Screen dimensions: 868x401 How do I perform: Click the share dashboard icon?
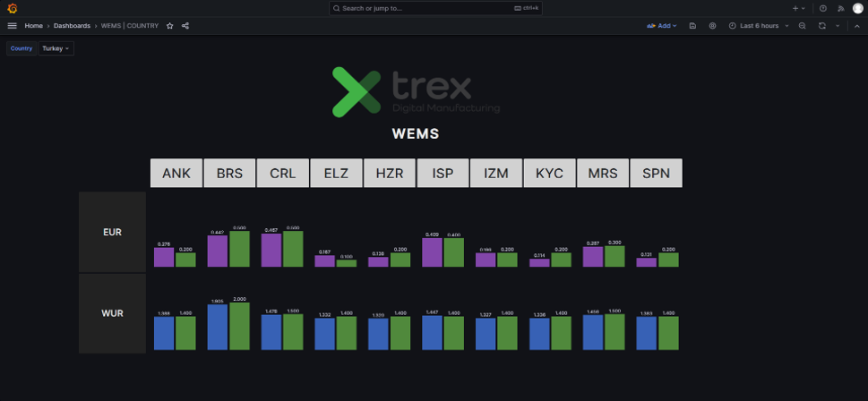pyautogui.click(x=185, y=26)
